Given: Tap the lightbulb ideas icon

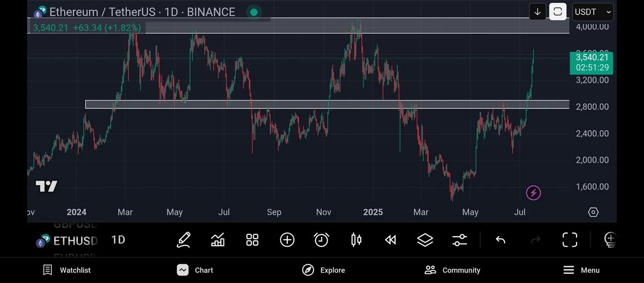Looking at the screenshot, I should tap(610, 240).
